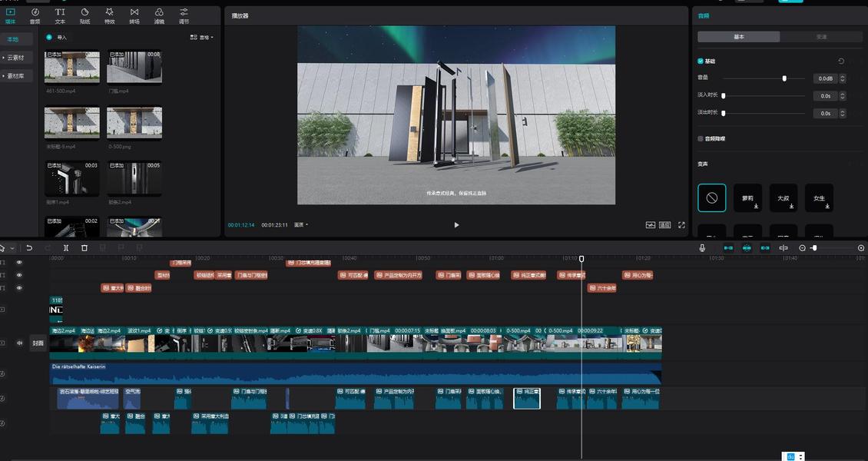Click the 导入 import button
The width and height of the screenshot is (868, 461).
click(x=57, y=37)
